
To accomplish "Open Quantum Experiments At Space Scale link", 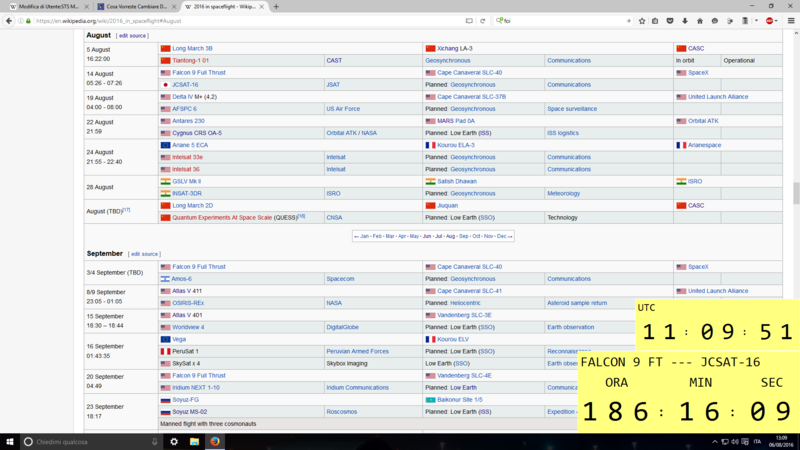I will (x=222, y=218).
